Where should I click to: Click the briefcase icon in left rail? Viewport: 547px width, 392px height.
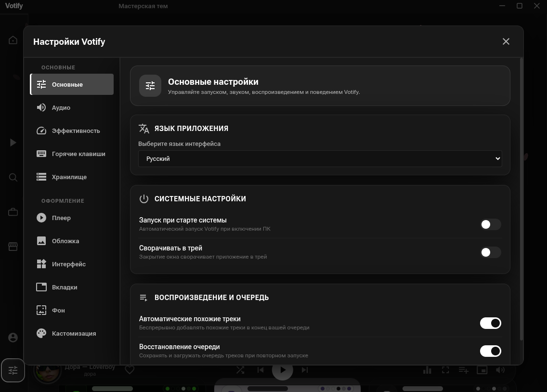pyautogui.click(x=13, y=212)
